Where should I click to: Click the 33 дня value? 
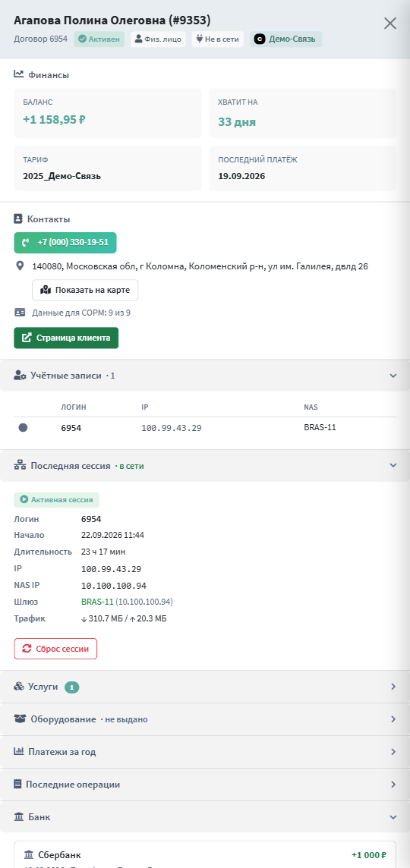(237, 122)
